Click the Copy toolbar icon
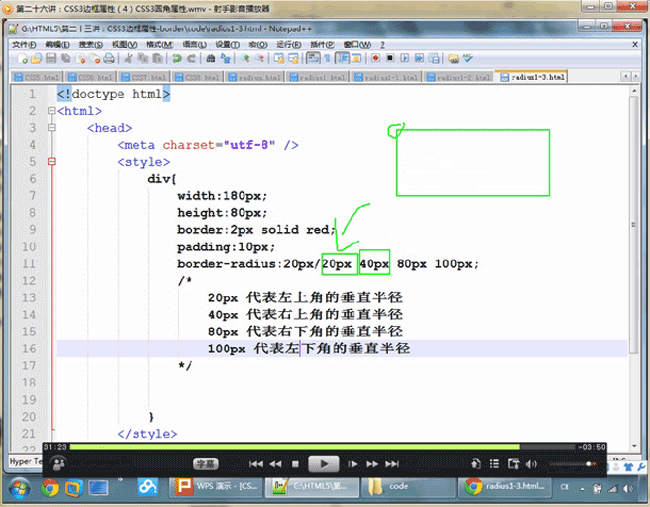The width and height of the screenshot is (650, 507). click(143, 58)
